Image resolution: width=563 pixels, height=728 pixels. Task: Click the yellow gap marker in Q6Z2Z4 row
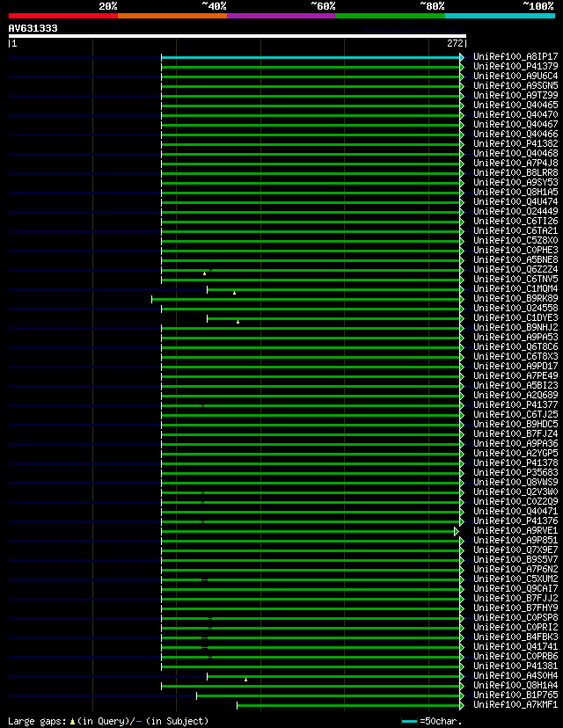[204, 273]
